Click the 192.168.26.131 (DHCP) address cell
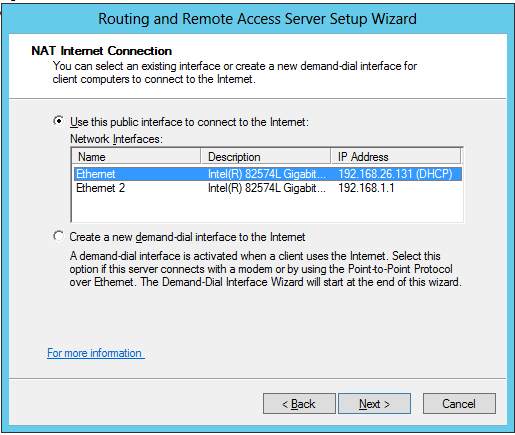Screen dimensions: 515x435 pyautogui.click(x=395, y=174)
